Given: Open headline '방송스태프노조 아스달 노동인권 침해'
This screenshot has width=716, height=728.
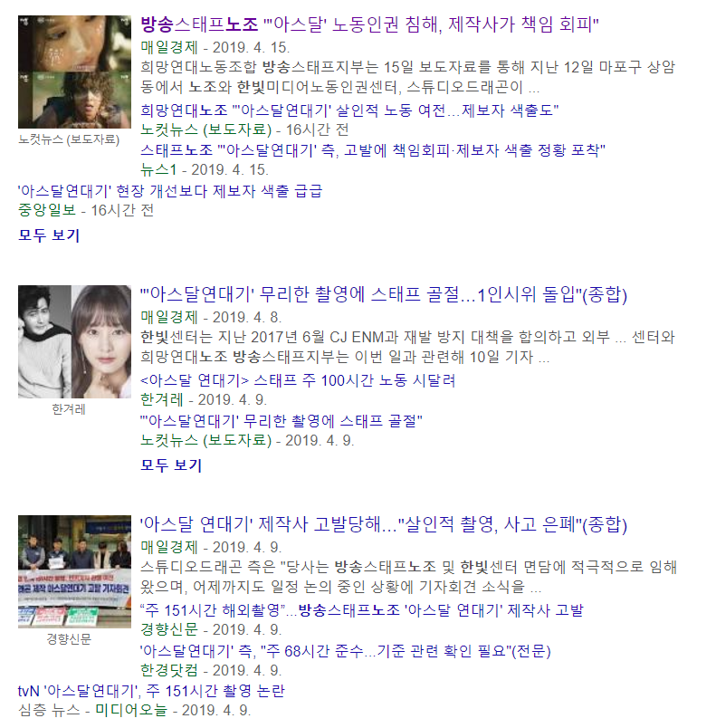Looking at the screenshot, I should click(x=369, y=24).
